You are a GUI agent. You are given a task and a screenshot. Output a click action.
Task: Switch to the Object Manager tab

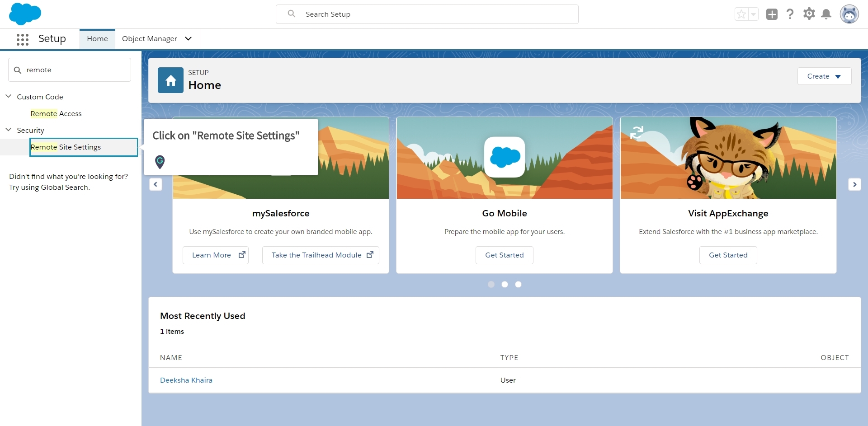[x=150, y=39]
